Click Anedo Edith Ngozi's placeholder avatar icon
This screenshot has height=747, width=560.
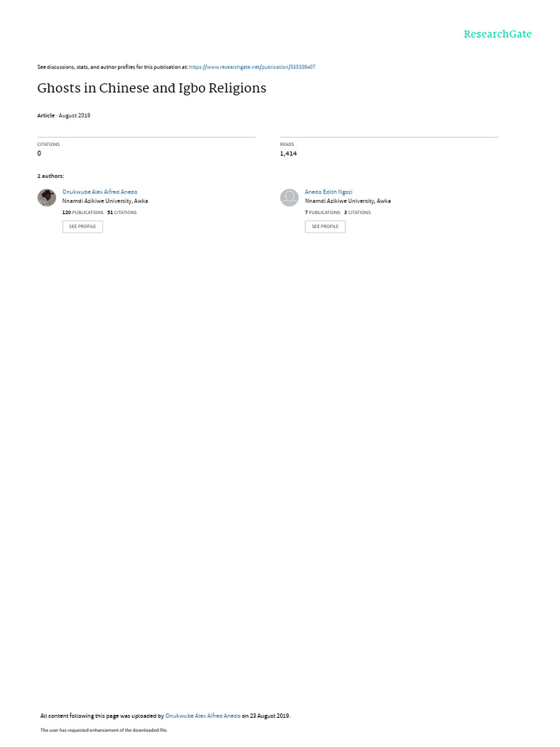coord(289,197)
